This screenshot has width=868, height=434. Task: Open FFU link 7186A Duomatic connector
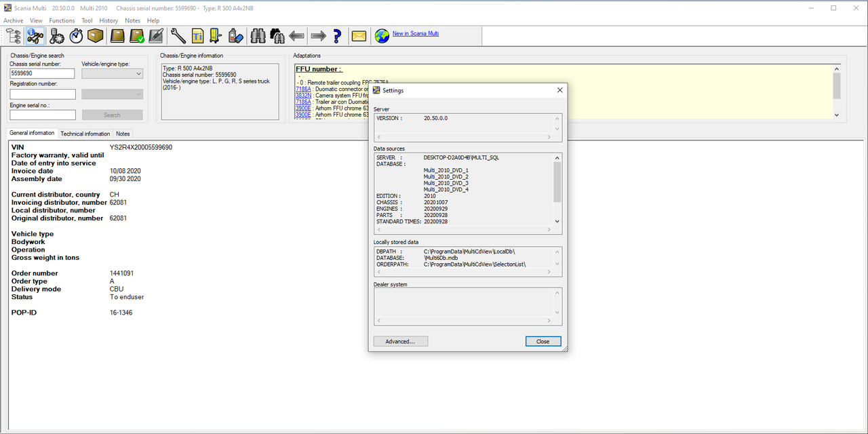(x=303, y=89)
